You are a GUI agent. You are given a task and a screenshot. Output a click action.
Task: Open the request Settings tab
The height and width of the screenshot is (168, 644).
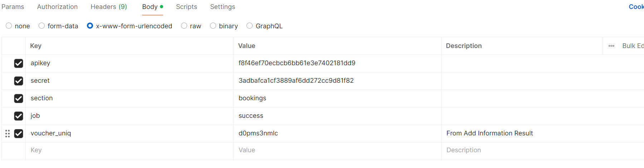[x=223, y=7]
